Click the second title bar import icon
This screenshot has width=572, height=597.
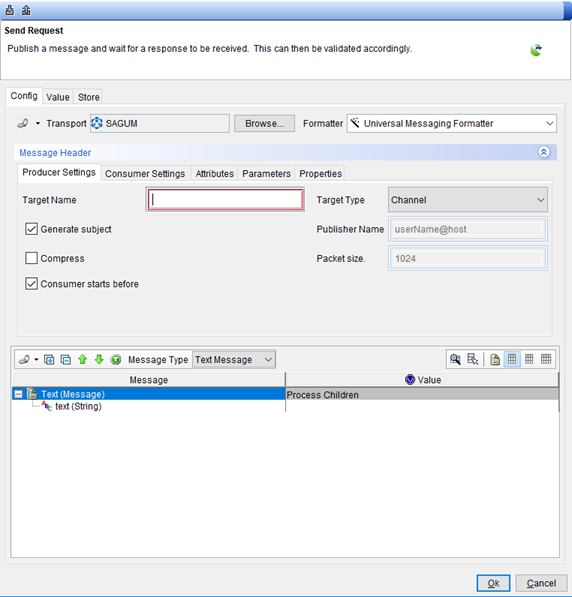(26, 10)
